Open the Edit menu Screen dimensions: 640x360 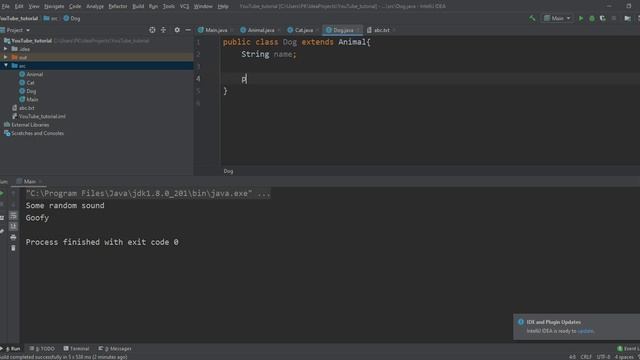pyautogui.click(x=19, y=6)
